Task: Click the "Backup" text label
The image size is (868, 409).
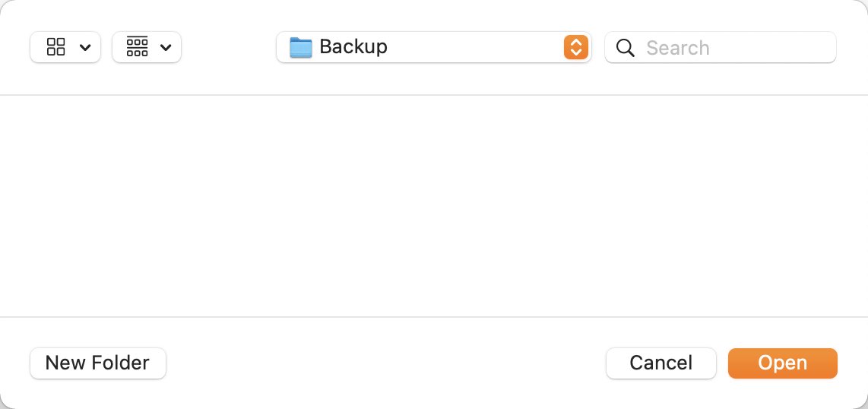Action: click(x=353, y=46)
